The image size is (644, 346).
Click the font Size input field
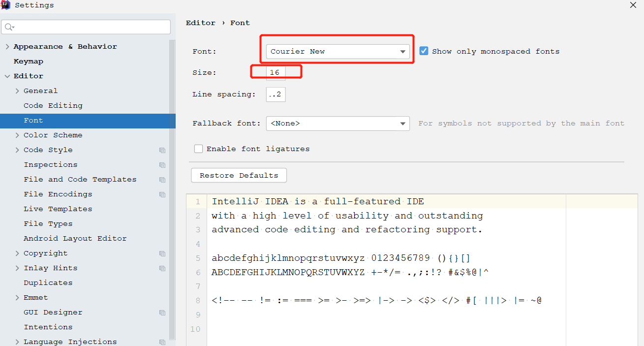(276, 72)
